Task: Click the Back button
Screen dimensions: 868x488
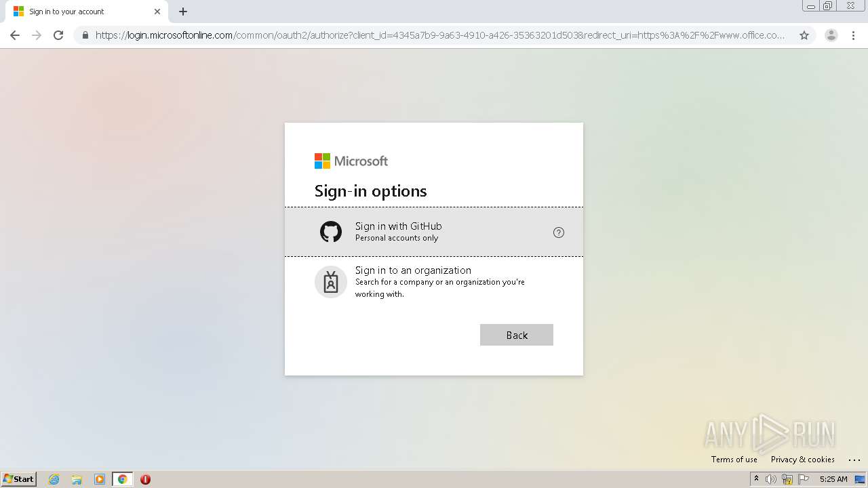Action: pyautogui.click(x=517, y=335)
